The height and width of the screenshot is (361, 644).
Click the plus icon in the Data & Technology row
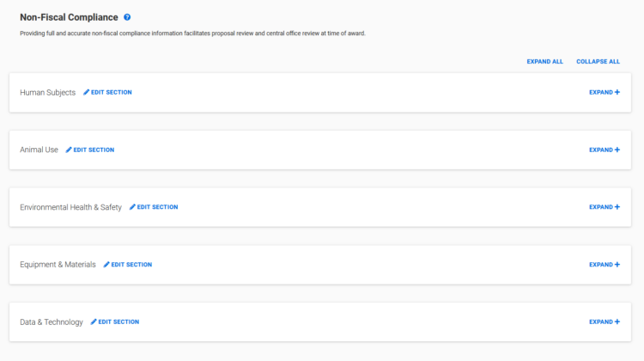617,321
